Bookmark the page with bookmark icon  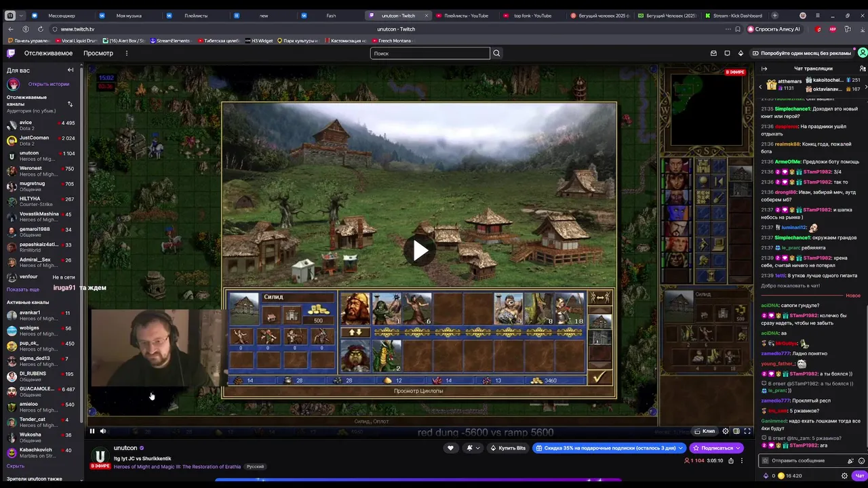point(738,29)
